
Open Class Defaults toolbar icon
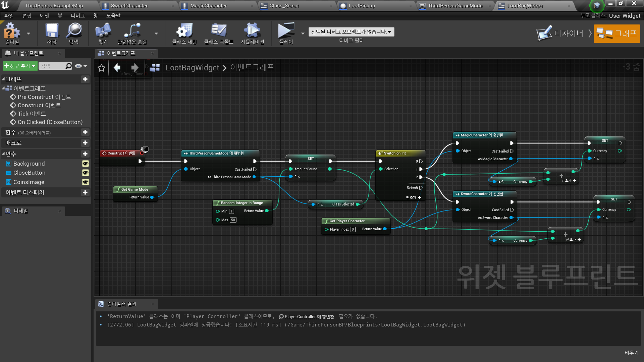click(x=218, y=31)
